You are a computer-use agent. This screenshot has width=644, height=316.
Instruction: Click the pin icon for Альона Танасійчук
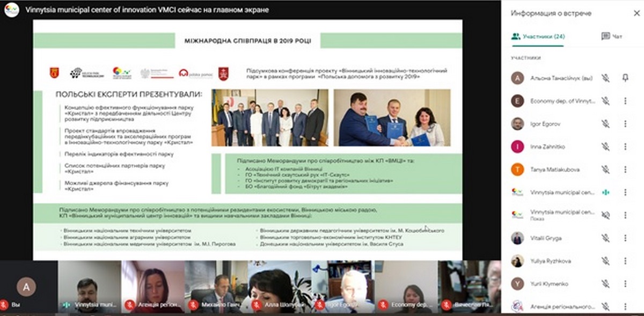coord(625,78)
